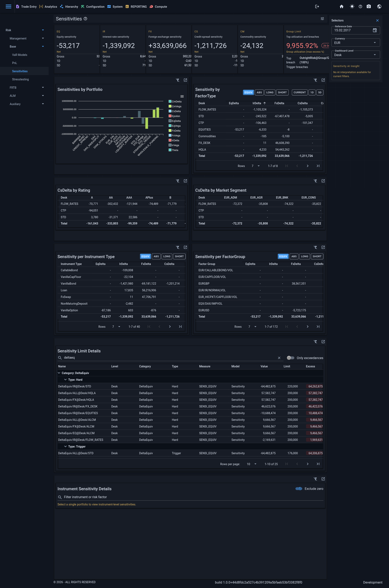Open Trade Entry menu
The height and width of the screenshot is (588, 389).
click(x=26, y=7)
